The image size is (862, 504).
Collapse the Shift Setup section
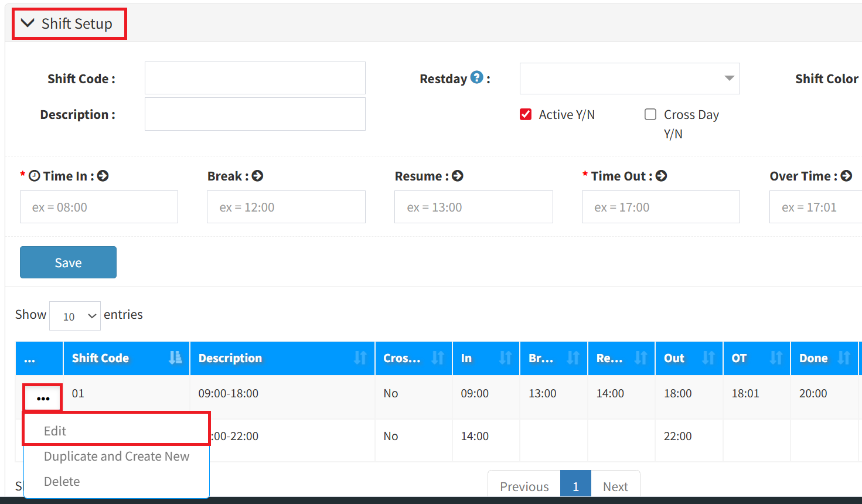28,23
